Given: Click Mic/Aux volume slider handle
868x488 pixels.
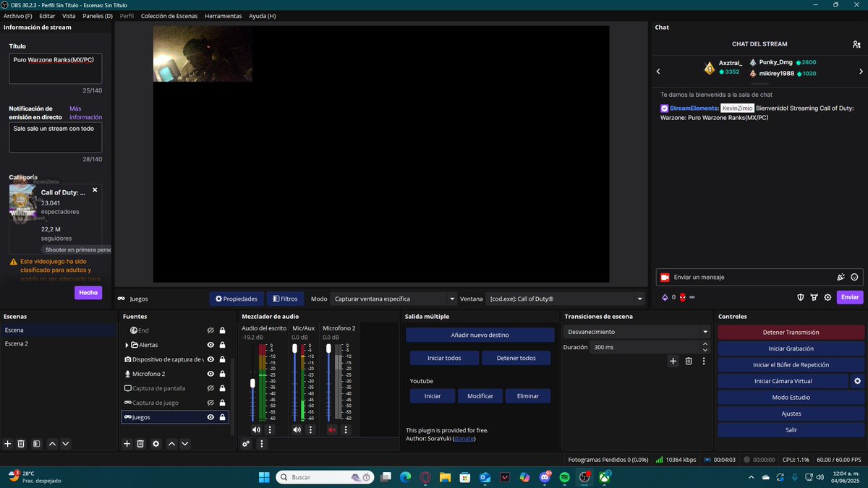Looking at the screenshot, I should (294, 348).
